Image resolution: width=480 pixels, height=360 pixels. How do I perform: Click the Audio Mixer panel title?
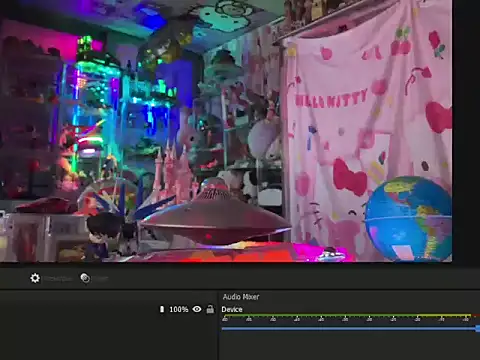coord(241,297)
